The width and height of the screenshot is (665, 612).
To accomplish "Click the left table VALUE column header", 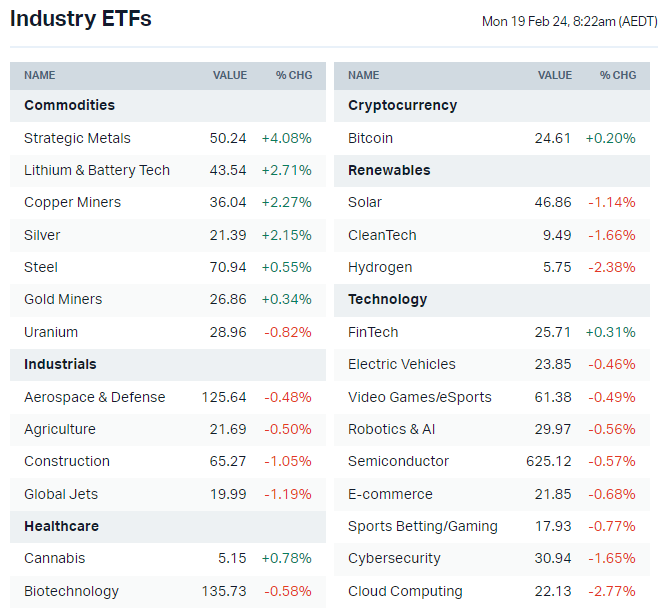I will 230,75.
